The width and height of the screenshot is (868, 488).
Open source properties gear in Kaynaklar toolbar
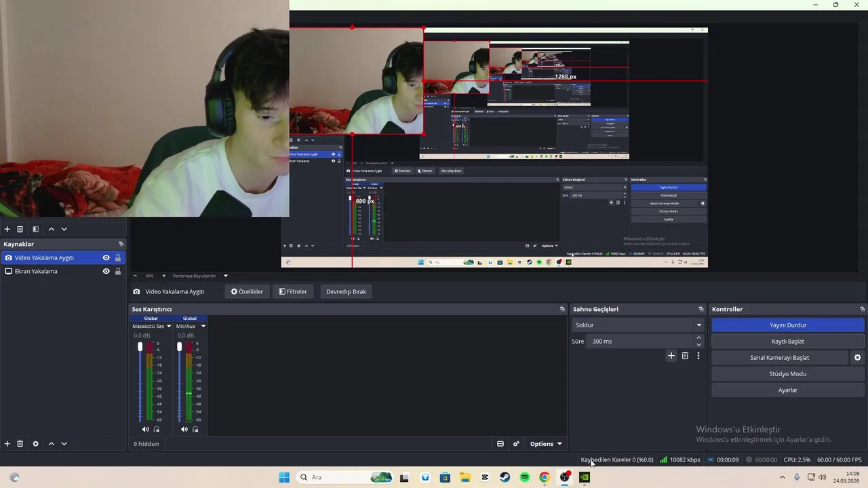35,444
